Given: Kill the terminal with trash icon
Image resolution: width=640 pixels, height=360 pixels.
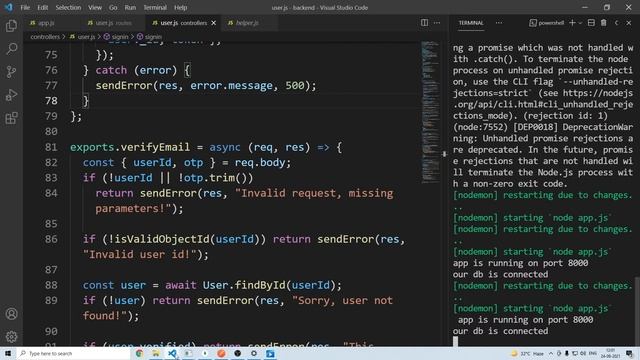Looking at the screenshot, I should pyautogui.click(x=604, y=23).
